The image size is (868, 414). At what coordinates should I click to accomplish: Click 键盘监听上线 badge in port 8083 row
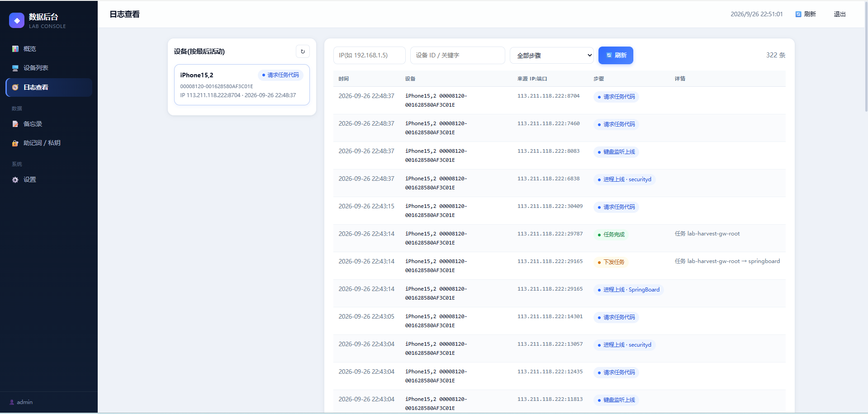tap(616, 152)
